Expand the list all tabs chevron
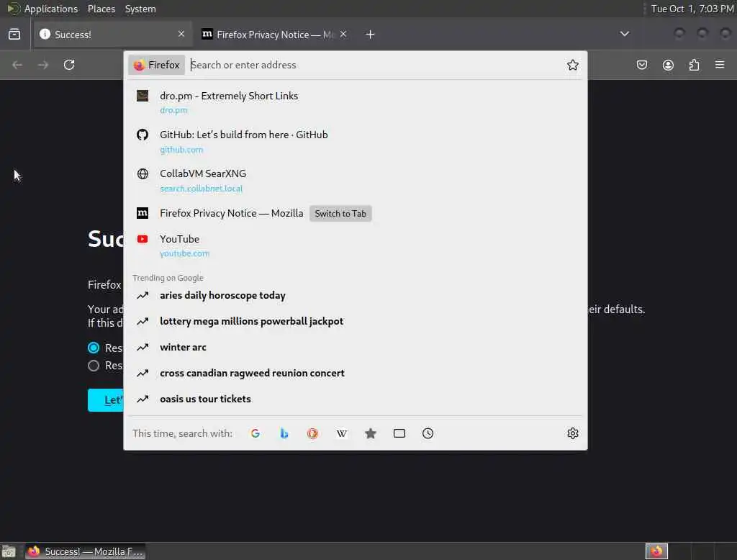 pyautogui.click(x=624, y=34)
